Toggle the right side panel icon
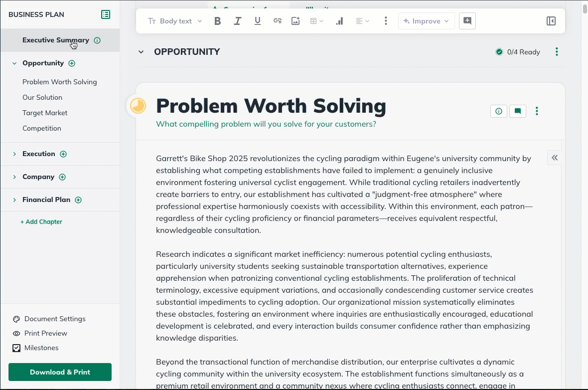 [x=551, y=21]
